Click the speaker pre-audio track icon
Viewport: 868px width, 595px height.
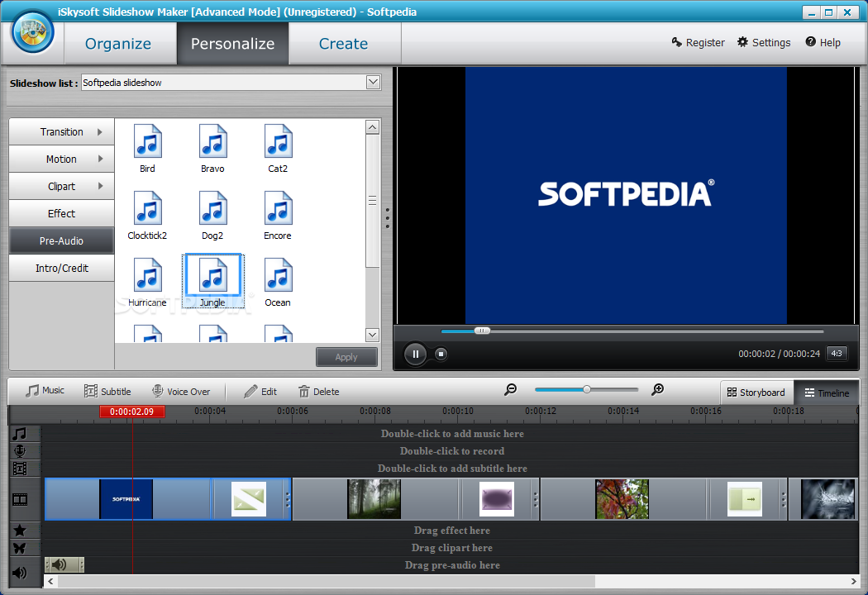pos(20,573)
